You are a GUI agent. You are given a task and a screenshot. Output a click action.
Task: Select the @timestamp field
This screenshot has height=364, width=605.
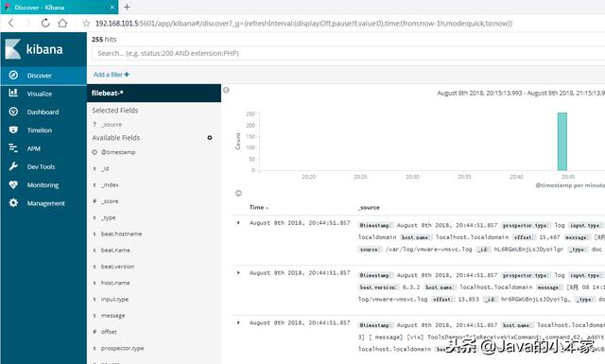118,152
